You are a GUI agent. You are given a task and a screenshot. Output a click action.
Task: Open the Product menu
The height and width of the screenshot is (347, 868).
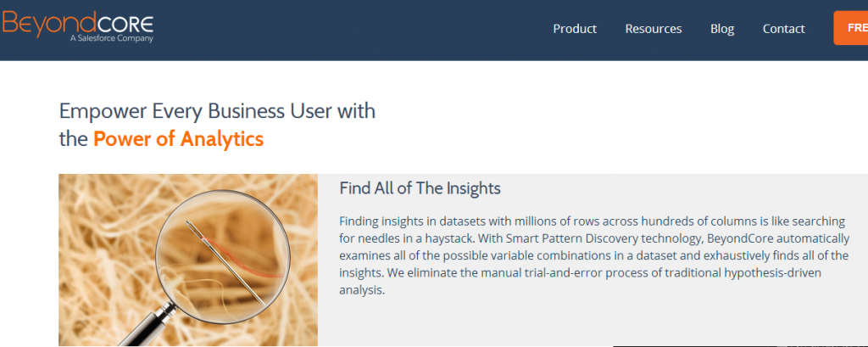[575, 29]
